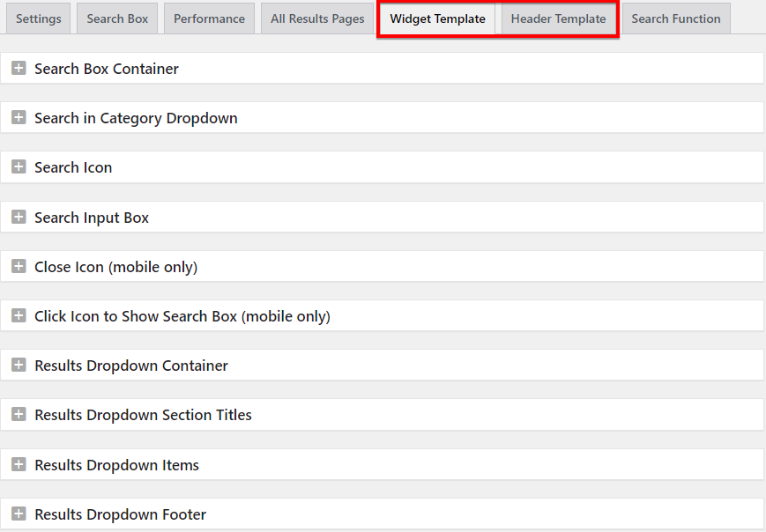Switch to the Header Template tab
Screen dimensions: 766x532
[x=558, y=18]
